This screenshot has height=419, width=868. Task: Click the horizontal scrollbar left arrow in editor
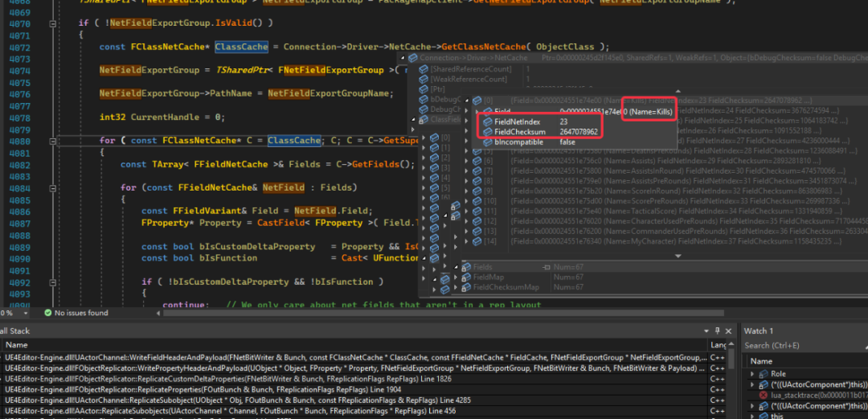click(x=159, y=313)
